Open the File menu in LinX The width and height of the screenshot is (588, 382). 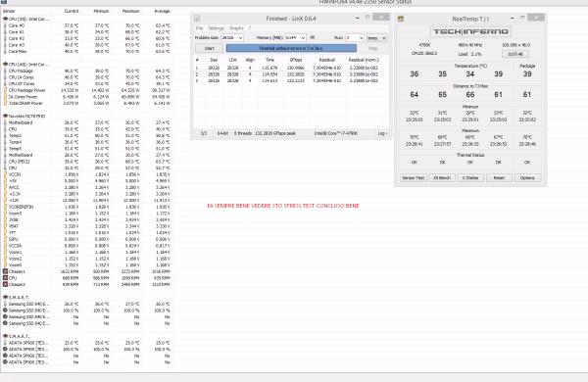click(x=199, y=28)
